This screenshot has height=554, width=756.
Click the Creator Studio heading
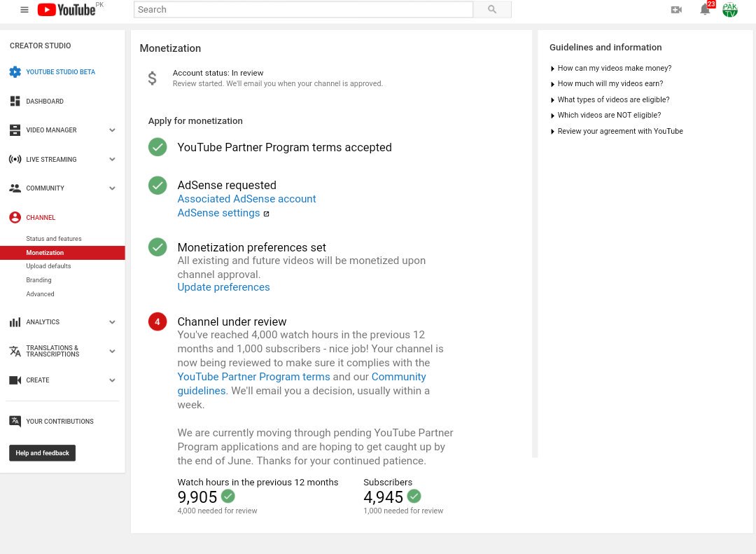click(41, 46)
